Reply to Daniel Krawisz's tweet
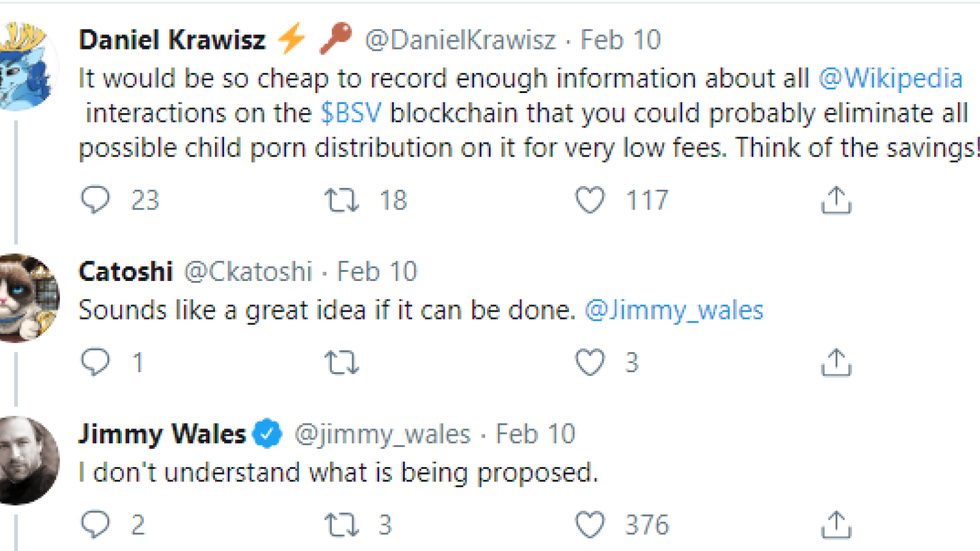 [x=96, y=200]
